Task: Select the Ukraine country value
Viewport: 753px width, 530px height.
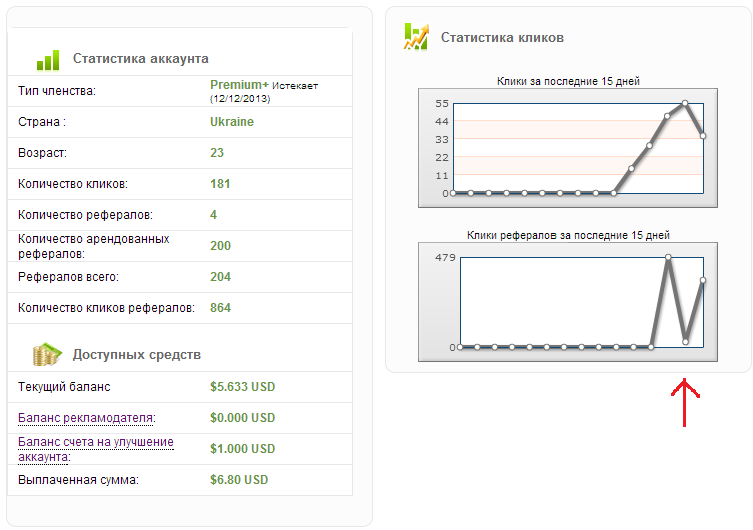Action: pyautogui.click(x=232, y=122)
